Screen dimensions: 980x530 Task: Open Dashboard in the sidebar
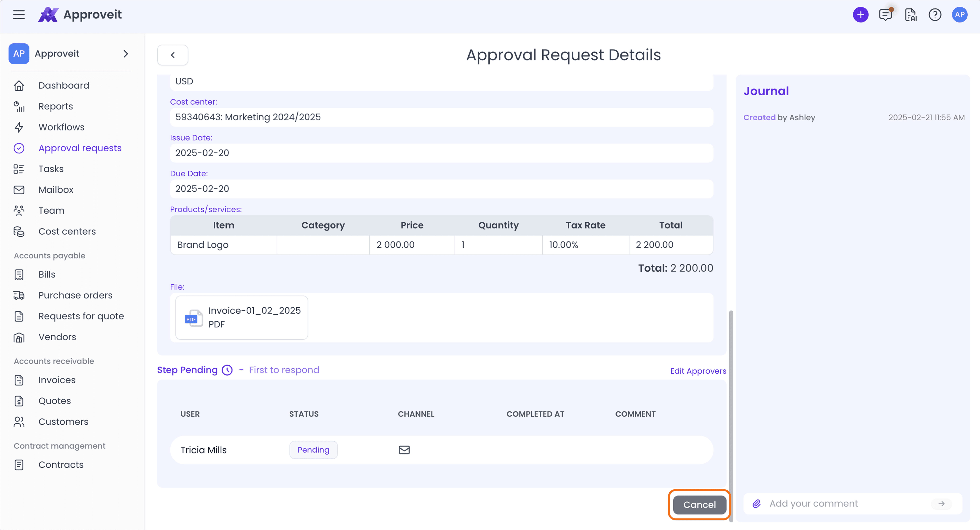click(64, 86)
